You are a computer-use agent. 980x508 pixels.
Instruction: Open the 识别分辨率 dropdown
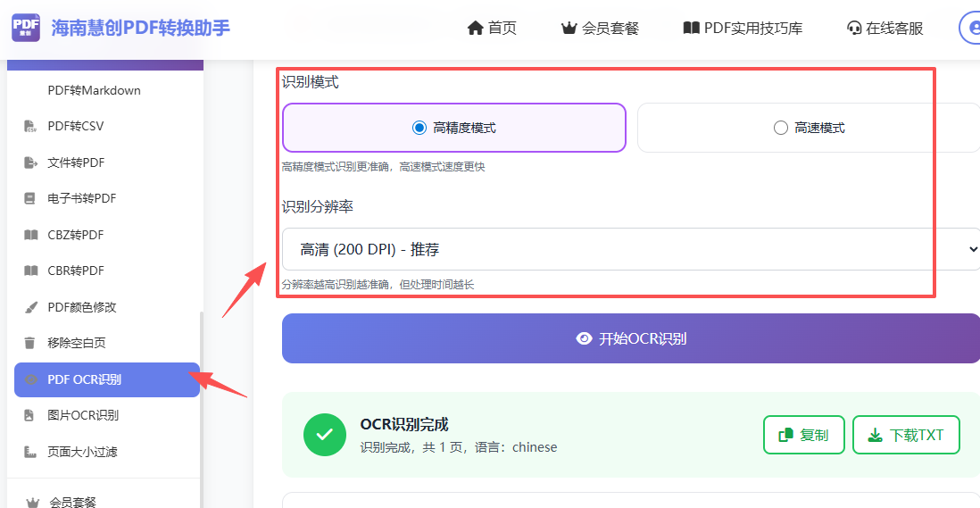click(x=631, y=249)
